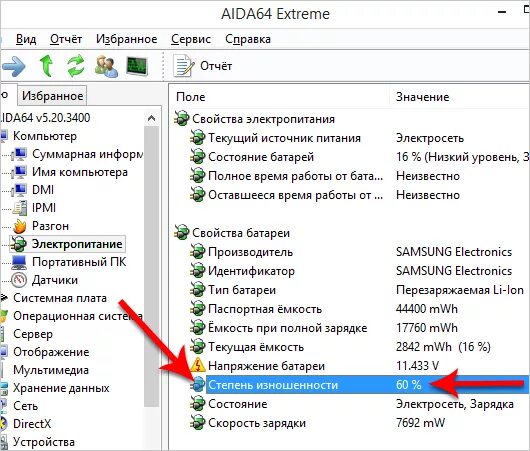The image size is (530, 451).
Task: Click the green refresh arrows icon
Action: click(x=76, y=66)
